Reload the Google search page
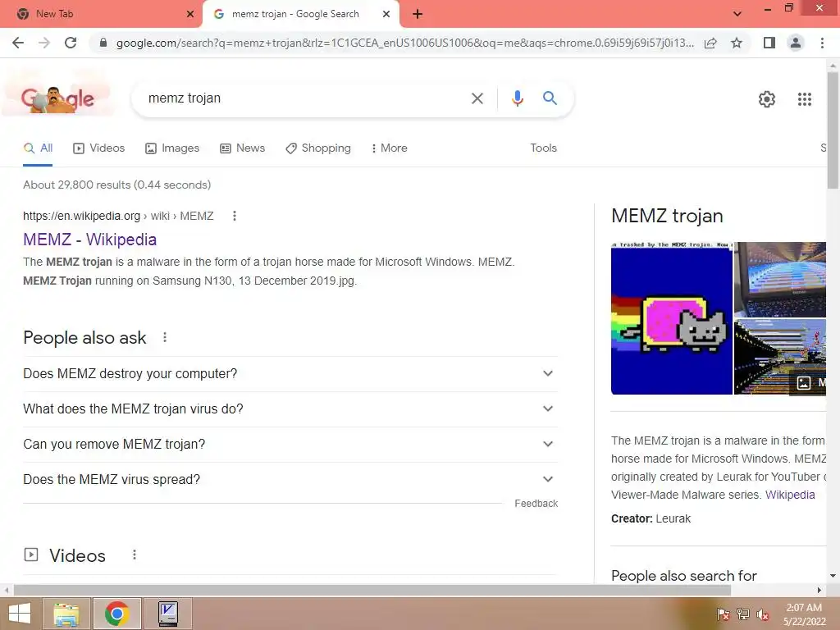The image size is (840, 630). 71,43
